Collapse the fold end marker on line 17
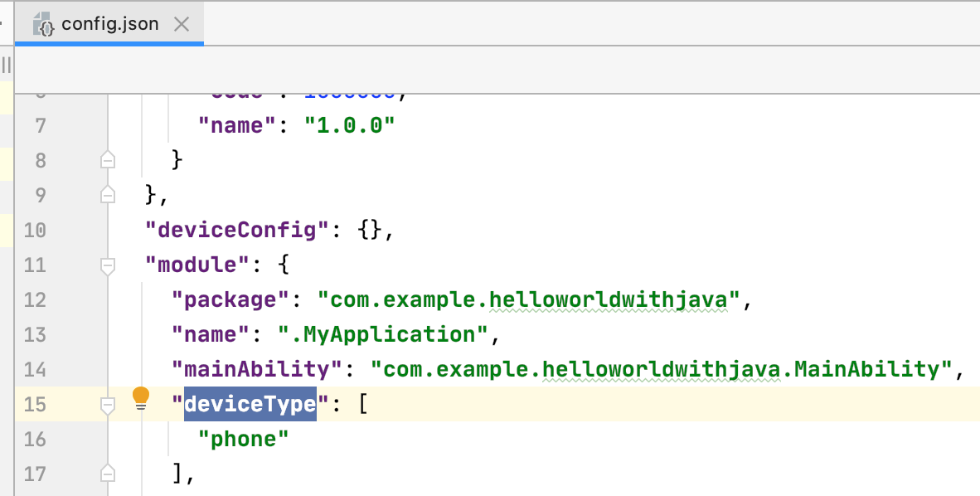Screen dimensions: 980x496 (108, 473)
